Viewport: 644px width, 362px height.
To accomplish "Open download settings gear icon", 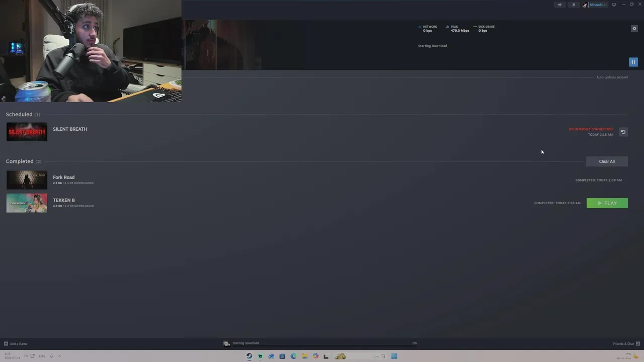I will click(634, 28).
